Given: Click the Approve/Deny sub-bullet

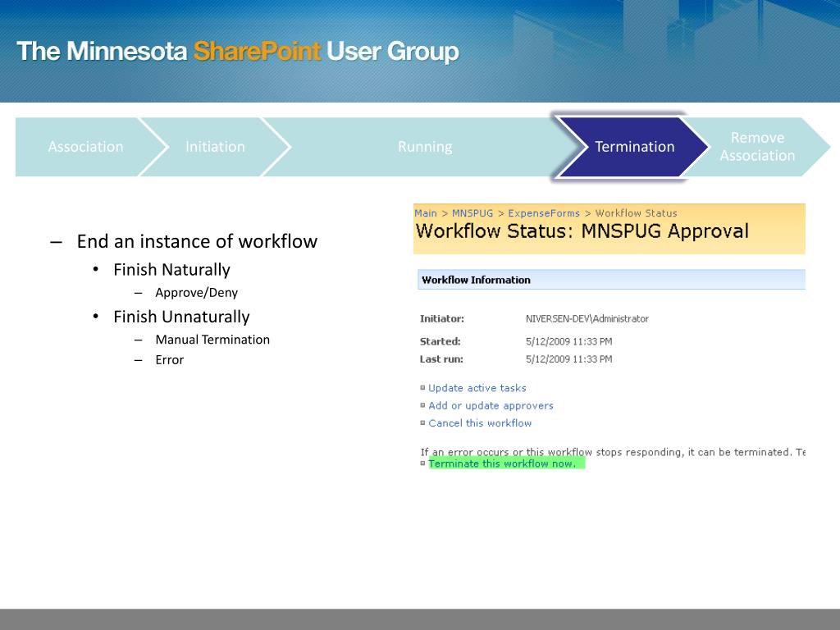Looking at the screenshot, I should point(197,293).
